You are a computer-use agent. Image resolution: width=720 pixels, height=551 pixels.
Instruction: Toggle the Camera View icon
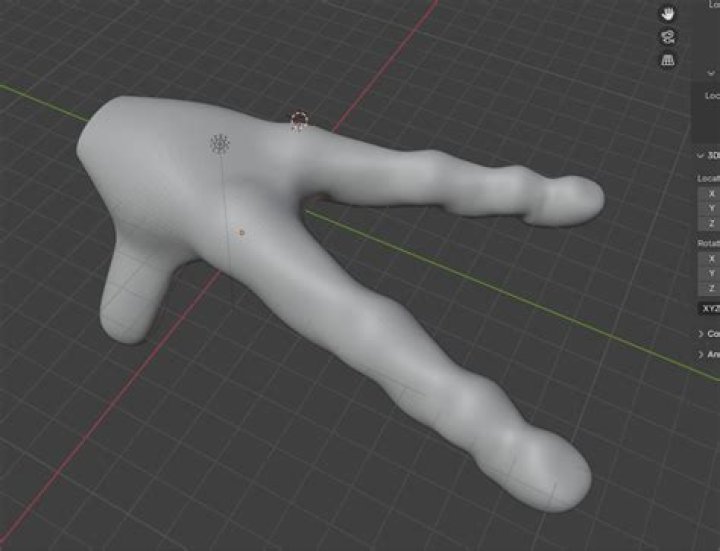667,37
